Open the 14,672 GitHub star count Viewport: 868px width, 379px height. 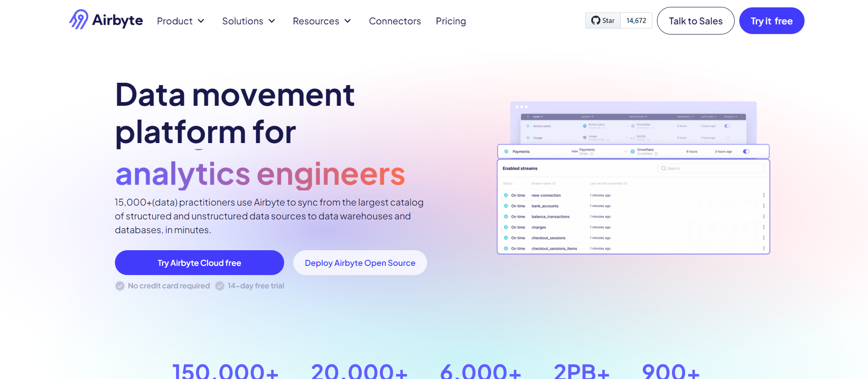(636, 21)
